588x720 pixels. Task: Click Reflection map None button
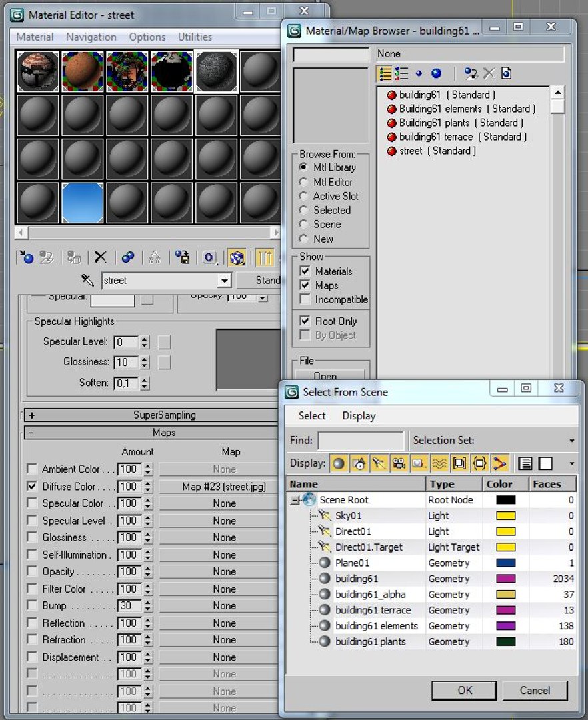point(219,623)
